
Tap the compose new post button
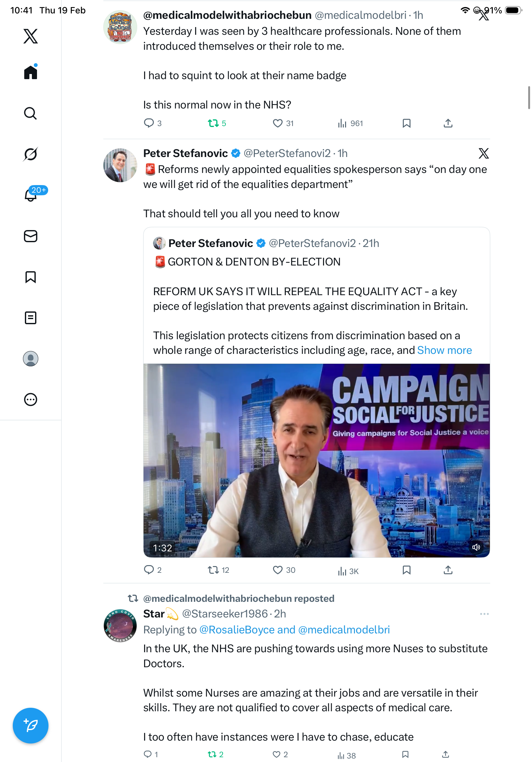click(x=31, y=726)
